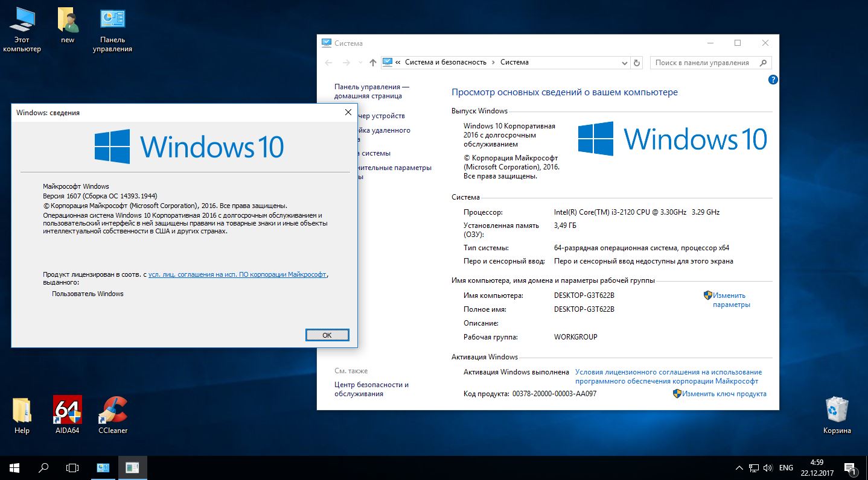Open усл. лиц. соглашения license link
The width and height of the screenshot is (868, 480).
pos(238,274)
